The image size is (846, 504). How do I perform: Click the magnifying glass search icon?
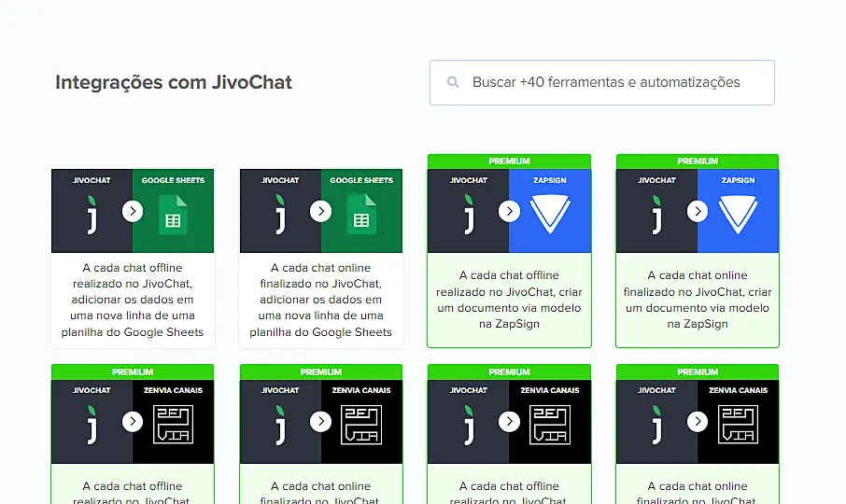pos(453,82)
